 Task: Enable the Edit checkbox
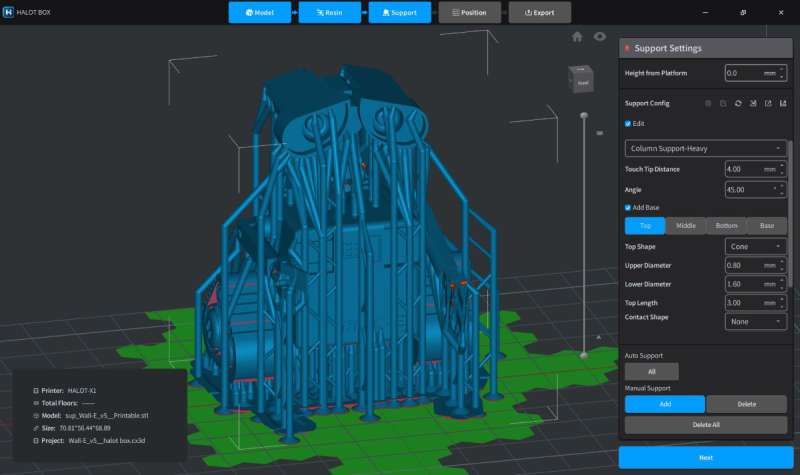[x=628, y=123]
